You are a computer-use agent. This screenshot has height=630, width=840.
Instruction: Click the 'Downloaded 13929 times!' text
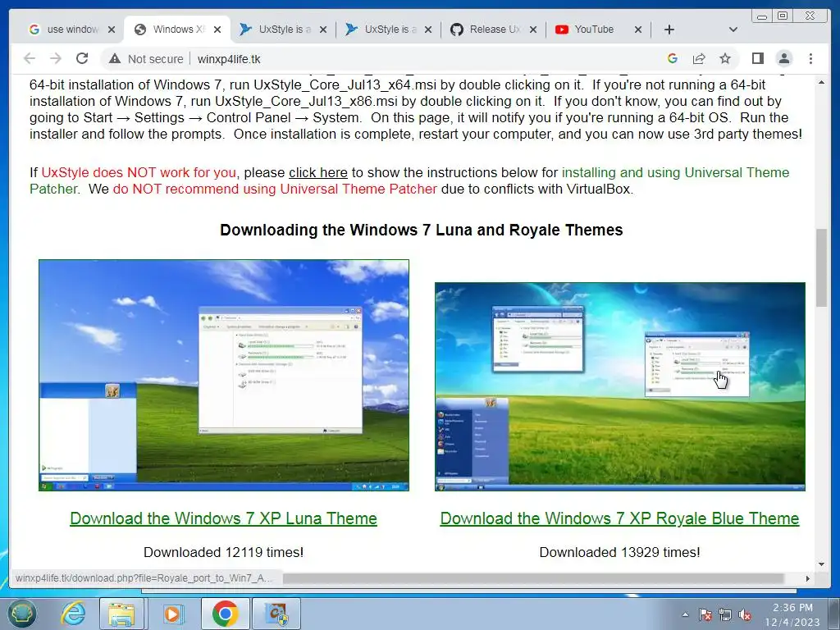pyautogui.click(x=620, y=552)
